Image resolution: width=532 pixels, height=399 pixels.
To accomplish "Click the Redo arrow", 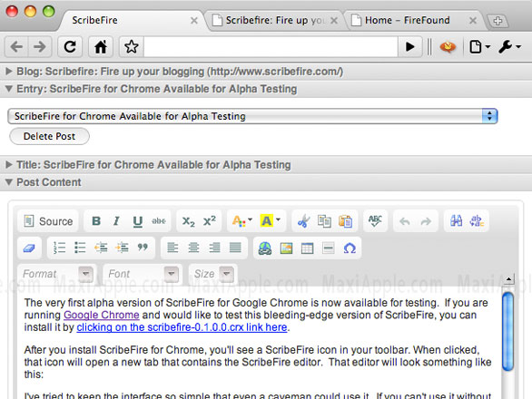I will tap(426, 221).
